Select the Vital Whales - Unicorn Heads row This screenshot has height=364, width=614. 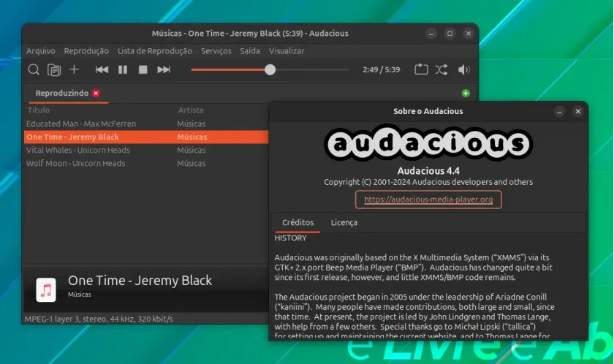(146, 151)
